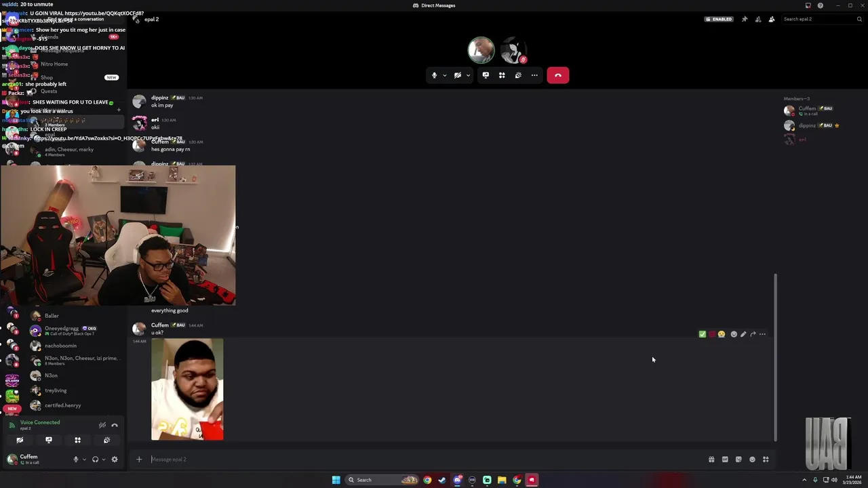Open DM with treyliving
This screenshot has height=488, width=868.
point(75,390)
